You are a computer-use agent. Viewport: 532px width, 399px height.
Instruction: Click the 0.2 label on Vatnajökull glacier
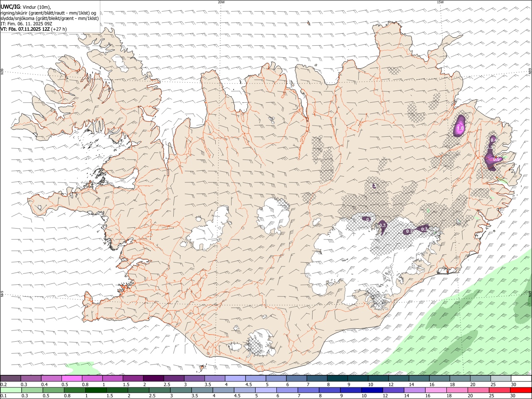point(409,231)
